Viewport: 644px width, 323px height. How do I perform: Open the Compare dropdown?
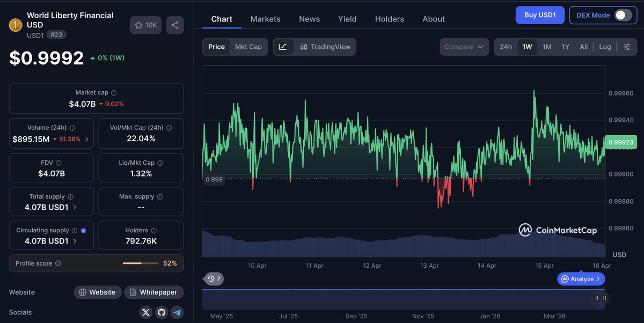pyautogui.click(x=464, y=47)
